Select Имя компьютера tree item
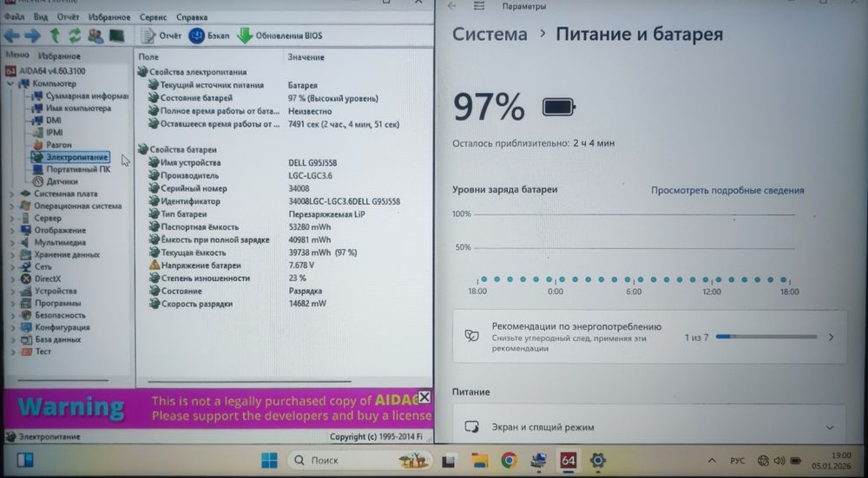This screenshot has width=868, height=478. (x=72, y=108)
